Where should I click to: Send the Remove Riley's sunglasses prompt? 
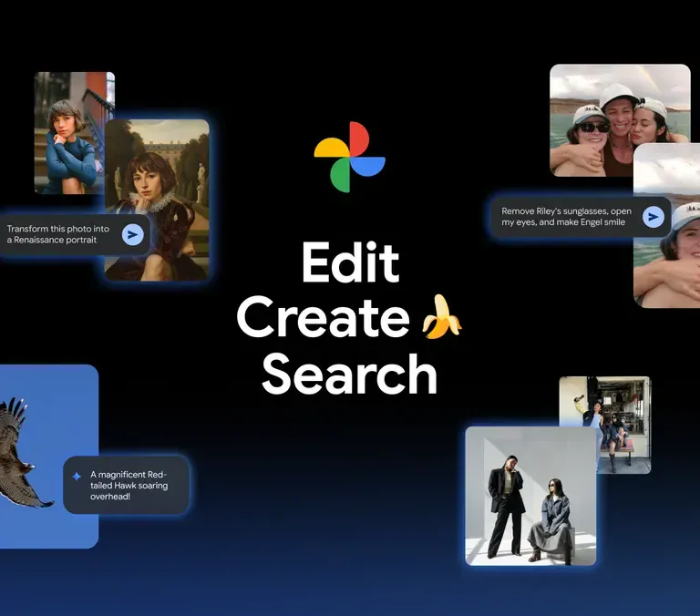coord(653,217)
